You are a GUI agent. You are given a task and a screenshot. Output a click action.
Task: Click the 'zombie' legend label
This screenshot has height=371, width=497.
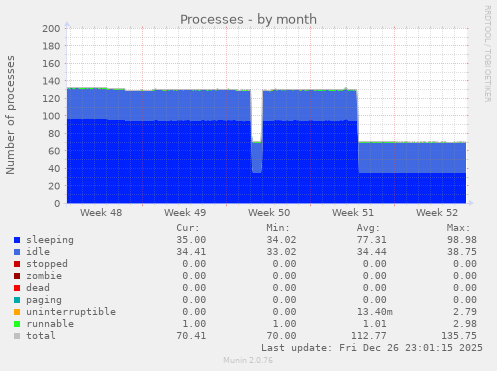[x=44, y=276]
